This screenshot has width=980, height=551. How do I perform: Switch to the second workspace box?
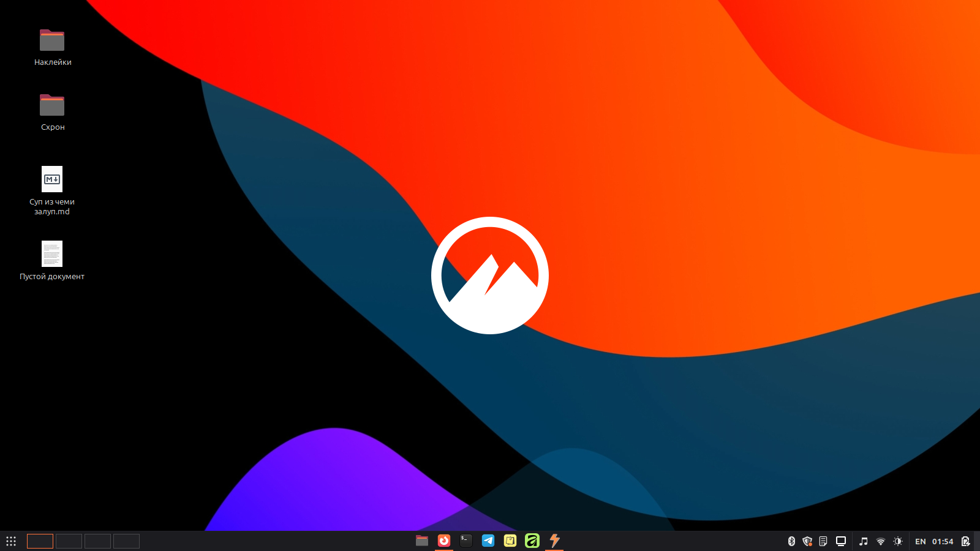69,541
